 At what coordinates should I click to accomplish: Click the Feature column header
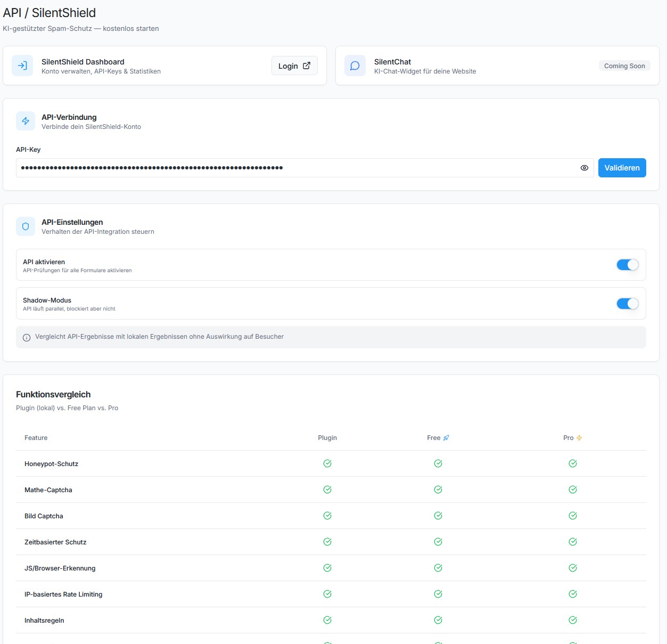click(36, 437)
